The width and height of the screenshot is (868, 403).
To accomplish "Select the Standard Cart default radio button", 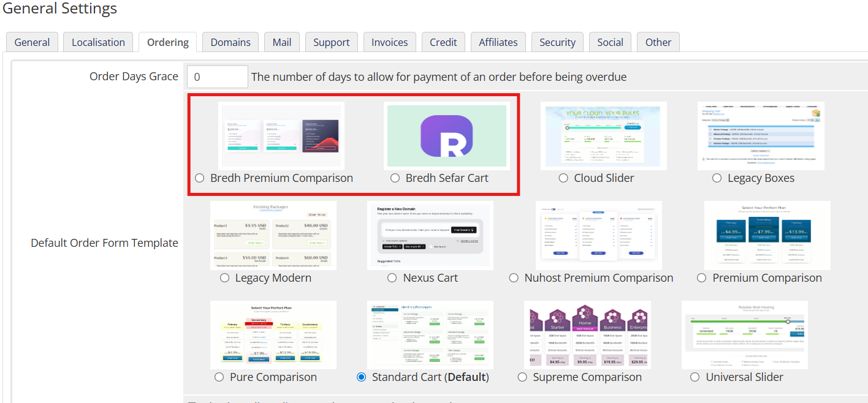I will pyautogui.click(x=362, y=377).
